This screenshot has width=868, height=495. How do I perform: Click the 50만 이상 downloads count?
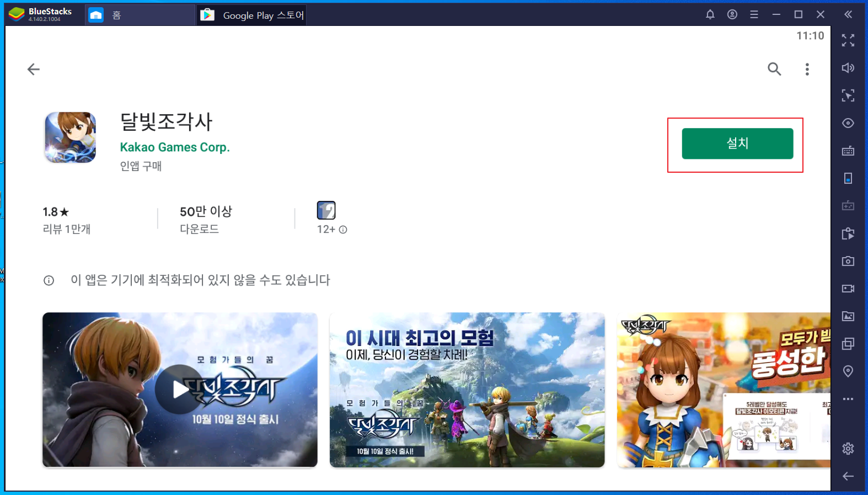[x=206, y=212]
